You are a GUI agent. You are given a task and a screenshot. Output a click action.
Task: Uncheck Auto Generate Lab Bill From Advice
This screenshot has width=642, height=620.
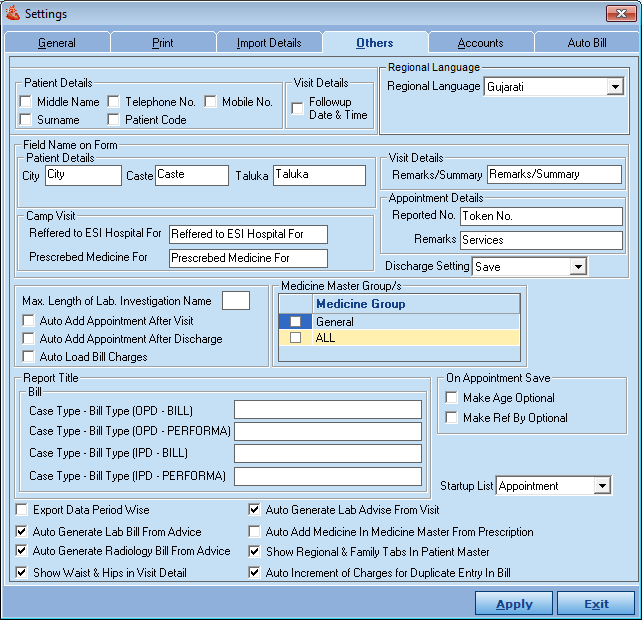[x=23, y=532]
